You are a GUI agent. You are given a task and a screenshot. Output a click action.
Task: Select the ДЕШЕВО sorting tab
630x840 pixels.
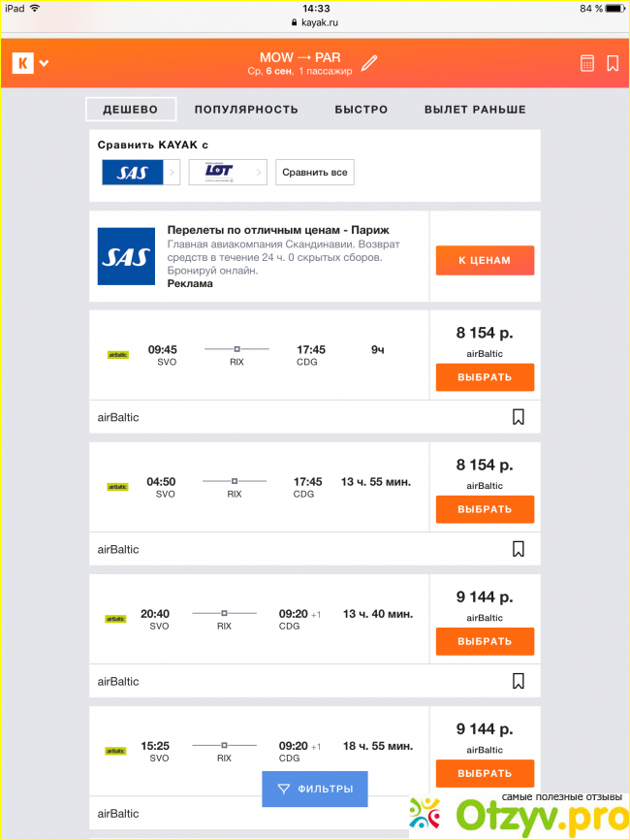131,110
